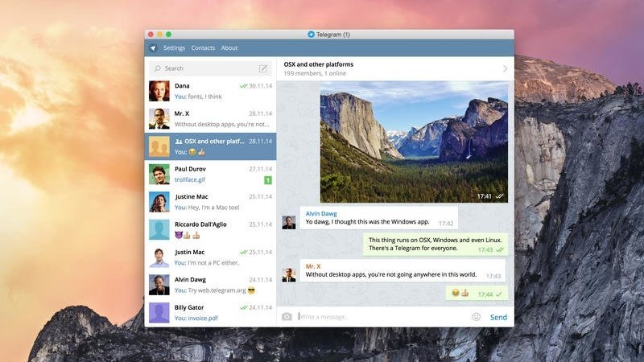The width and height of the screenshot is (644, 362).
Task: Click the green message about OSX, Windows and Linux
Action: 436,245
